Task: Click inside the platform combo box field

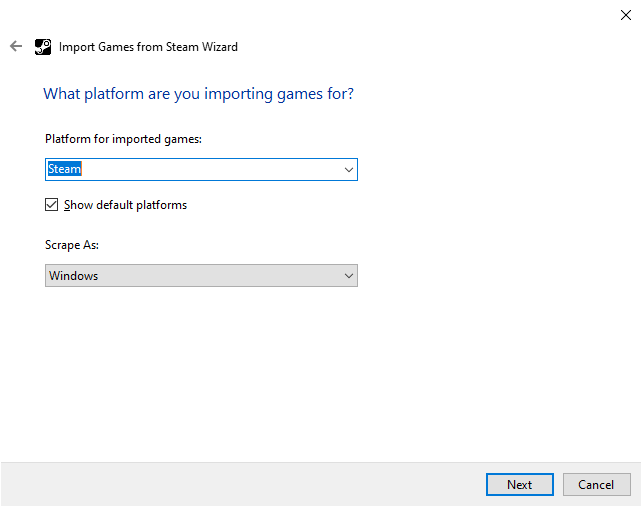Action: click(201, 170)
